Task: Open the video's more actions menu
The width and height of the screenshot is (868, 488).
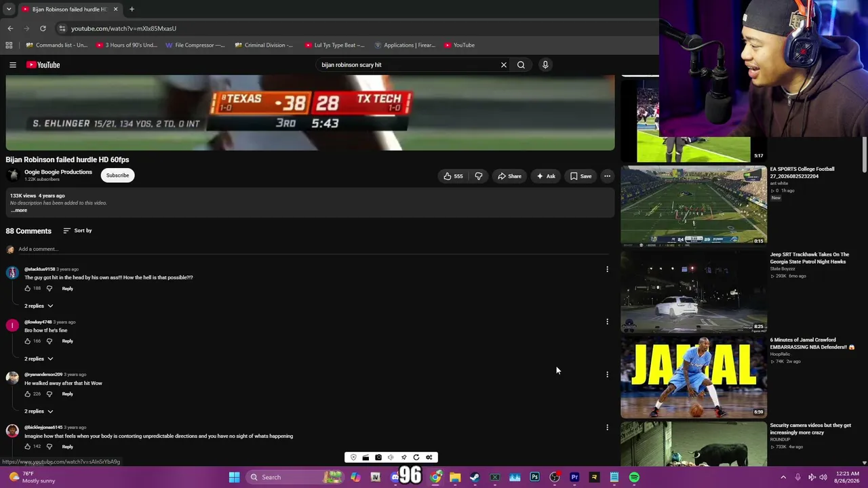Action: (x=608, y=176)
